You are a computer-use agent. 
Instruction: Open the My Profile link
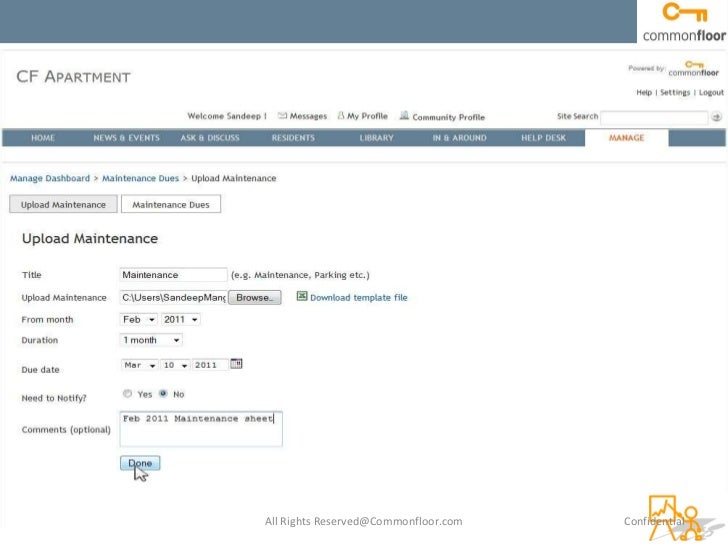click(x=367, y=116)
